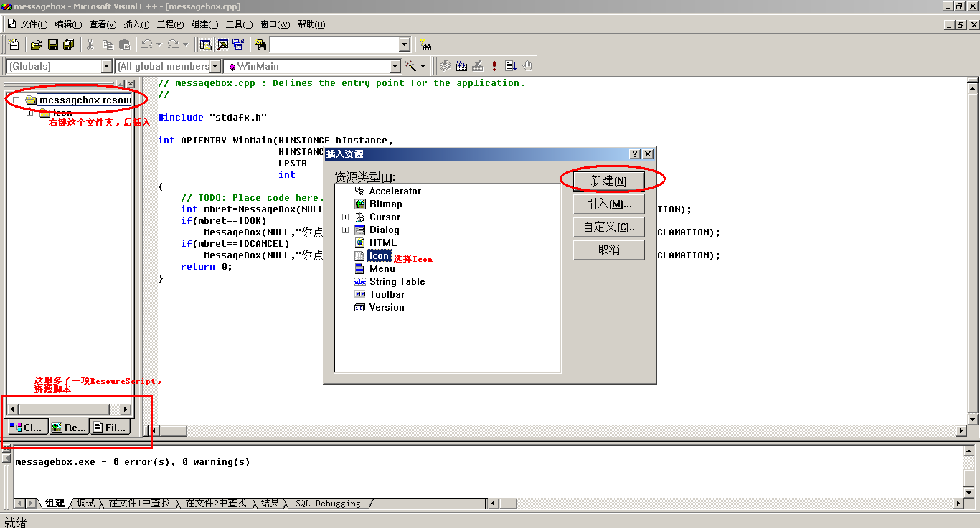Click the 取消 cancel button
The image size is (980, 528).
pos(608,250)
